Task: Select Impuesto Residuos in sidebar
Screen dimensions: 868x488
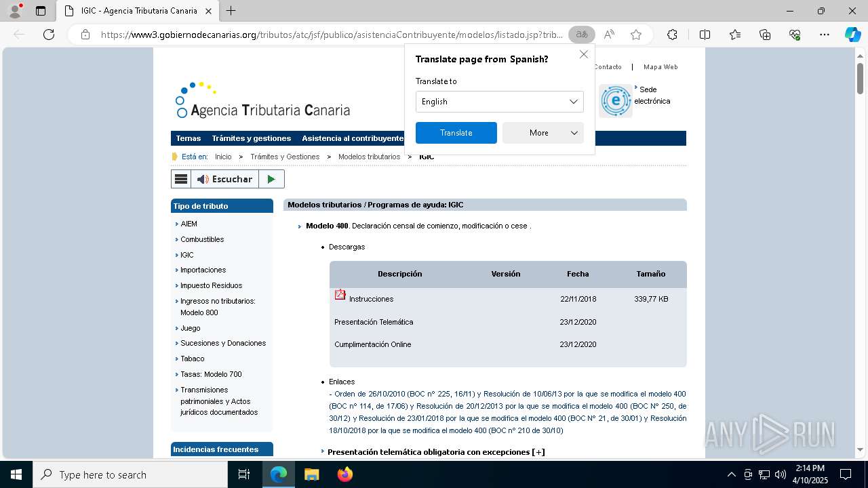Action: click(x=211, y=285)
